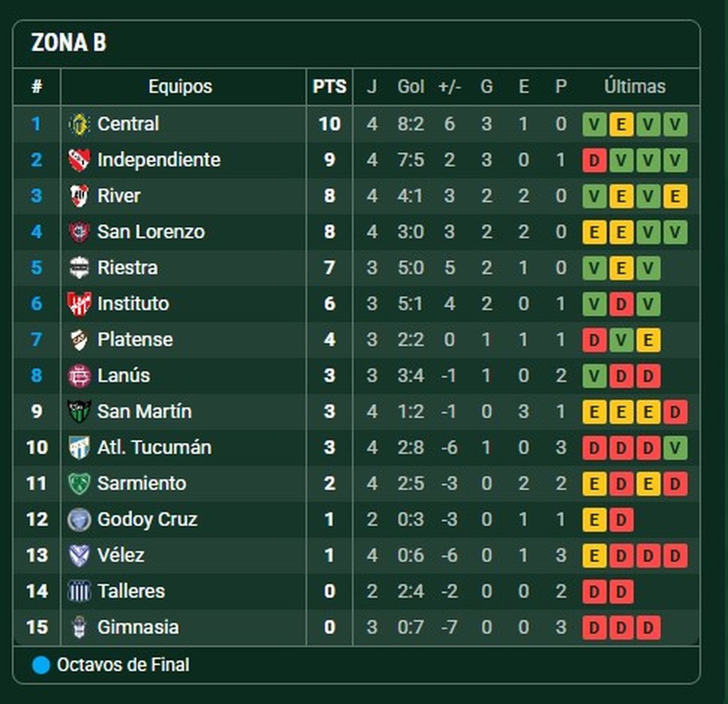728x704 pixels.
Task: Open the Lanús crest icon
Action: coord(79,376)
